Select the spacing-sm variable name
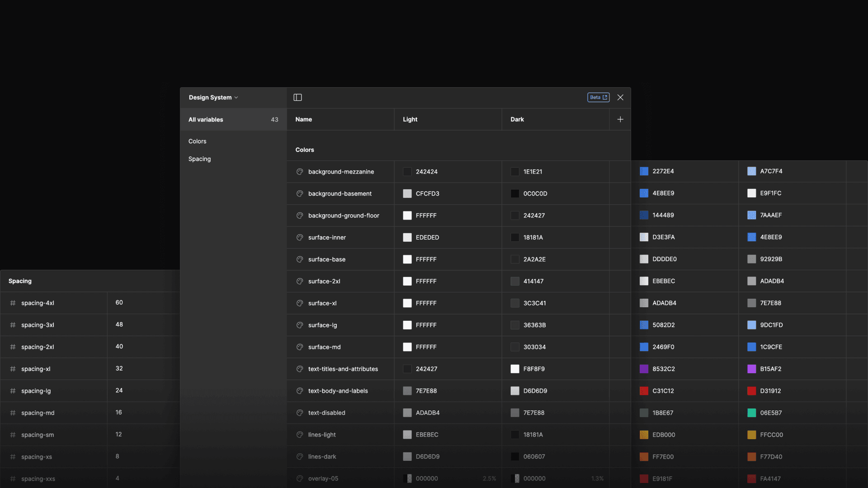This screenshot has width=868, height=488. pos(38,435)
